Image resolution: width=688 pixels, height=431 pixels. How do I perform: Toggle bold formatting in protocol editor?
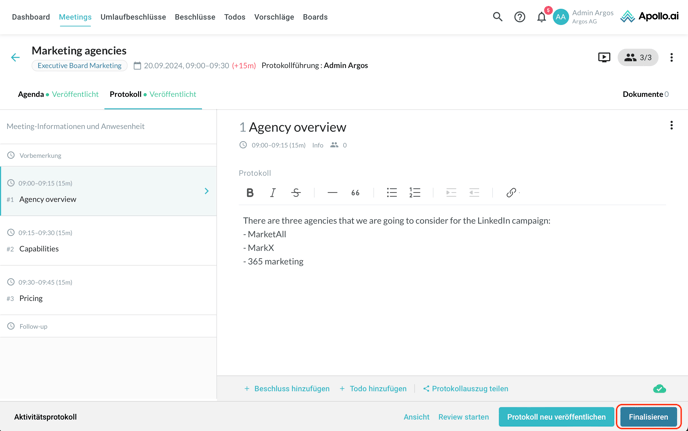pos(250,193)
